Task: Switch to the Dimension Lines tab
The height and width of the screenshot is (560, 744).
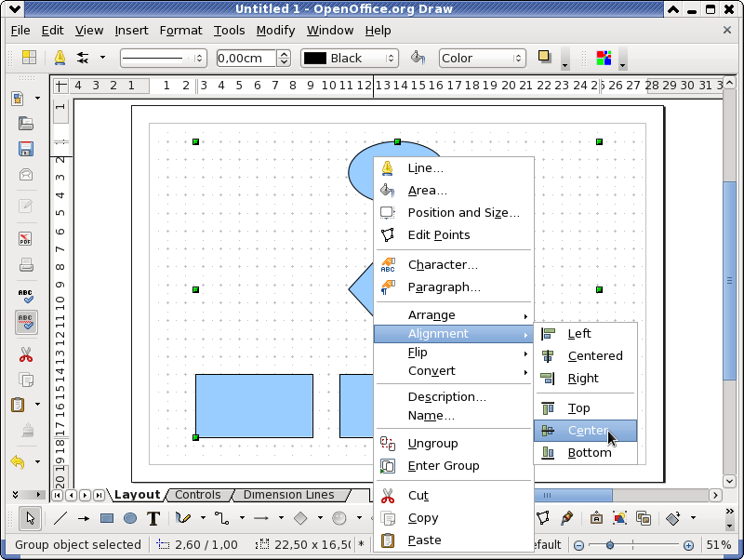Action: [x=288, y=495]
